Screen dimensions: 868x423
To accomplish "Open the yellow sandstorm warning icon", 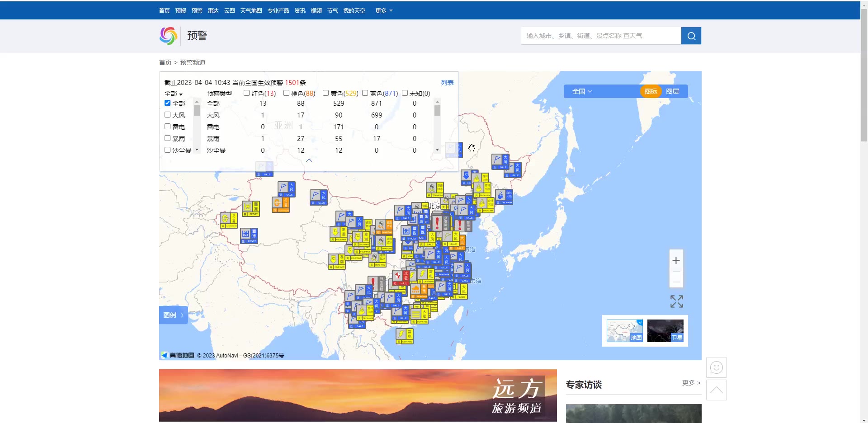I will point(228,220).
